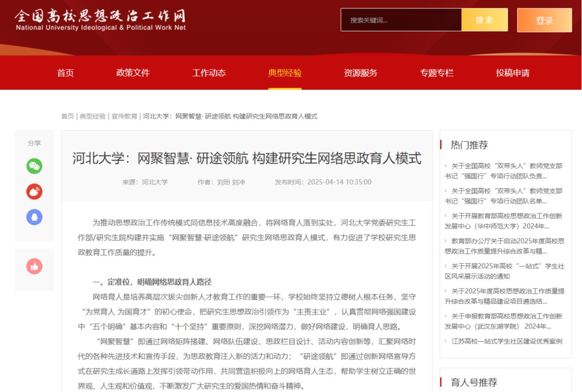The image size is (582, 392).
Task: Select the 典型经验 navigation tab
Action: 285,73
